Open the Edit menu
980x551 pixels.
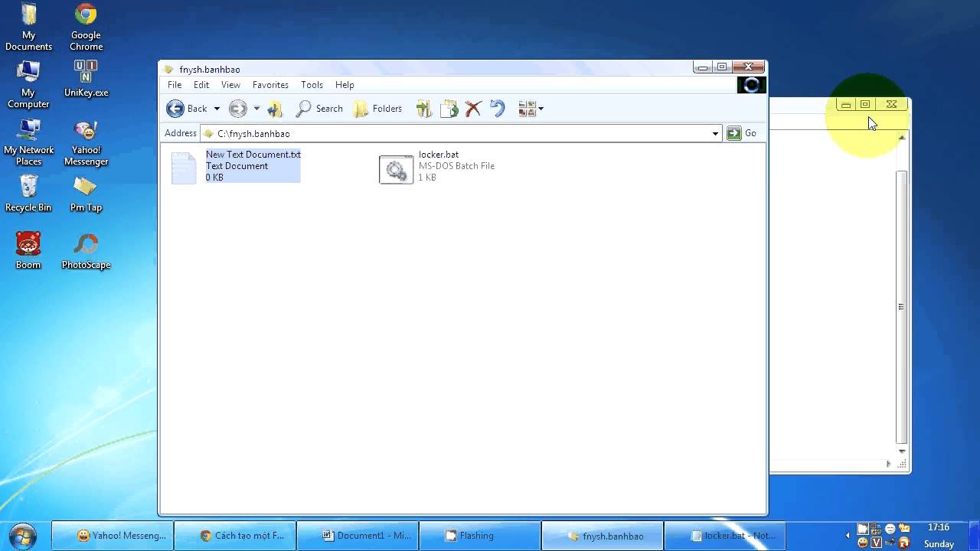click(x=201, y=85)
